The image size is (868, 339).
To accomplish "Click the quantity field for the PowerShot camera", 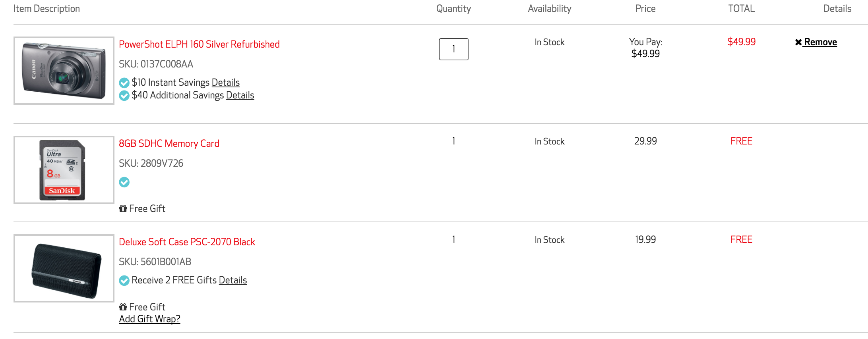I will pyautogui.click(x=453, y=49).
